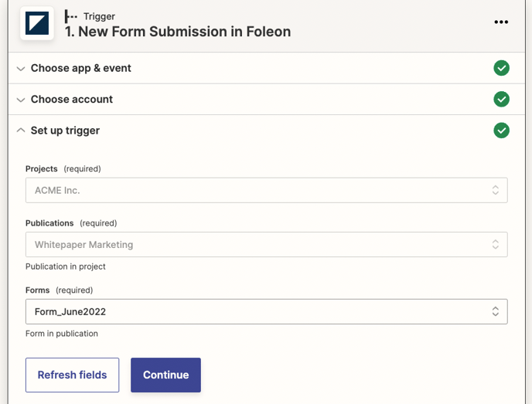Click the small Trigger step icon
The height and width of the screenshot is (404, 532).
coord(71,15)
